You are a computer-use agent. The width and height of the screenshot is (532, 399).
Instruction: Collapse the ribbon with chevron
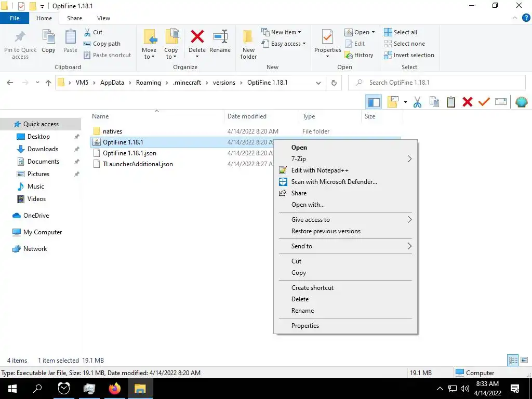(x=515, y=18)
